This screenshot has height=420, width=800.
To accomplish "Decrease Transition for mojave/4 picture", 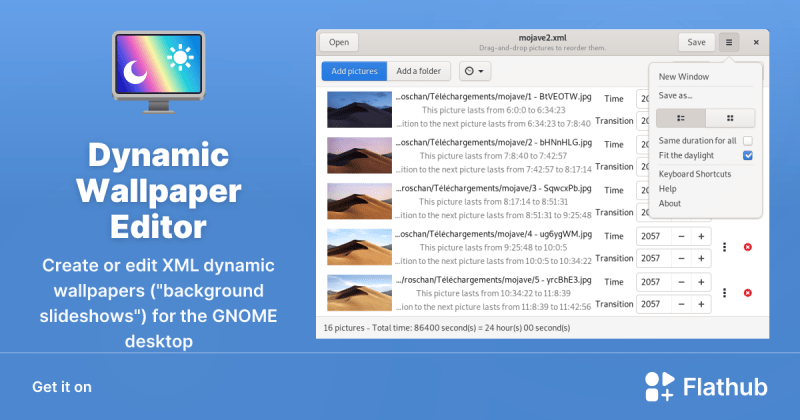I will click(681, 258).
